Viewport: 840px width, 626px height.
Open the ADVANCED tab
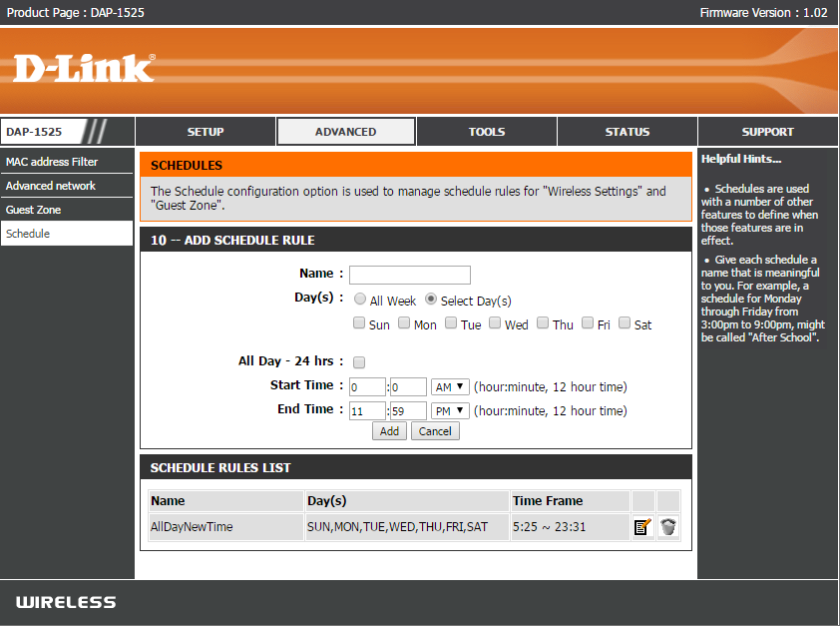coord(345,132)
